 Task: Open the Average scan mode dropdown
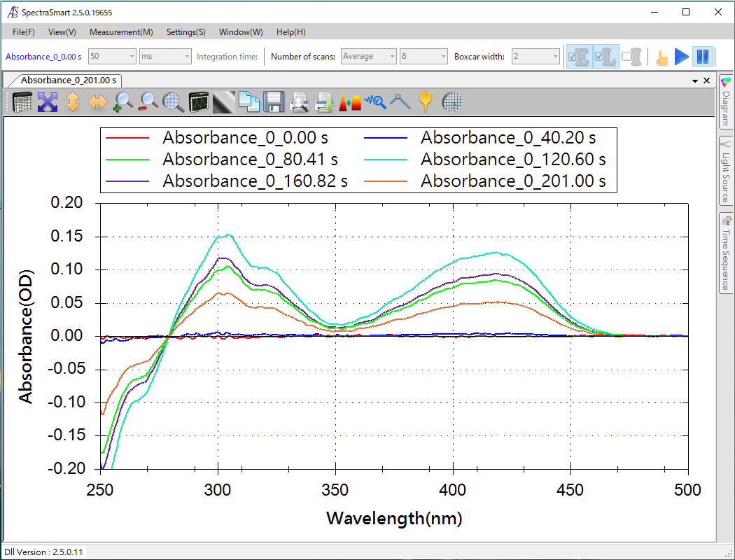click(368, 57)
